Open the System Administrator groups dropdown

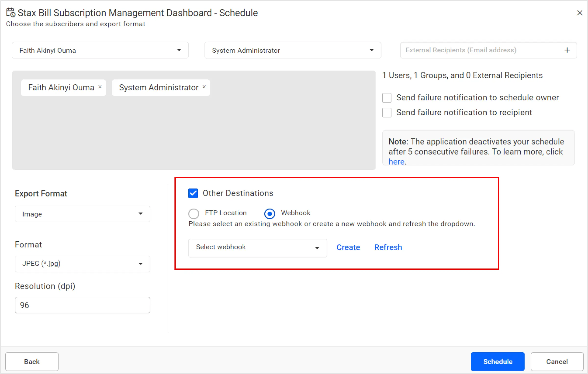(x=372, y=50)
